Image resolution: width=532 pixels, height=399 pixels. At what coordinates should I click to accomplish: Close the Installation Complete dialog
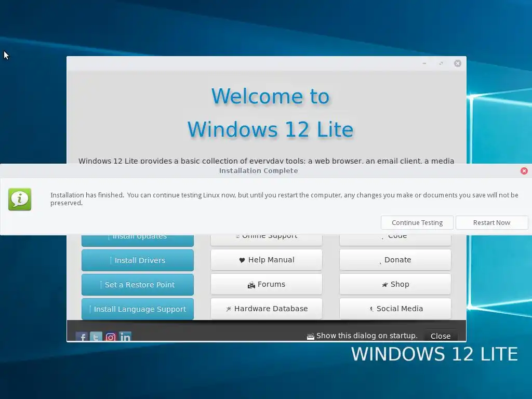pos(524,171)
